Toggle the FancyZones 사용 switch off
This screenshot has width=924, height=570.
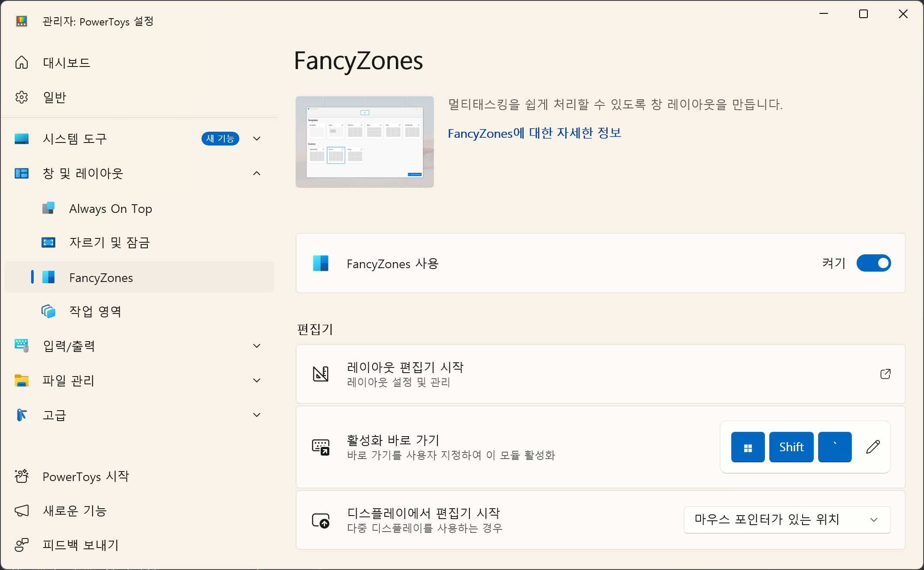point(873,263)
